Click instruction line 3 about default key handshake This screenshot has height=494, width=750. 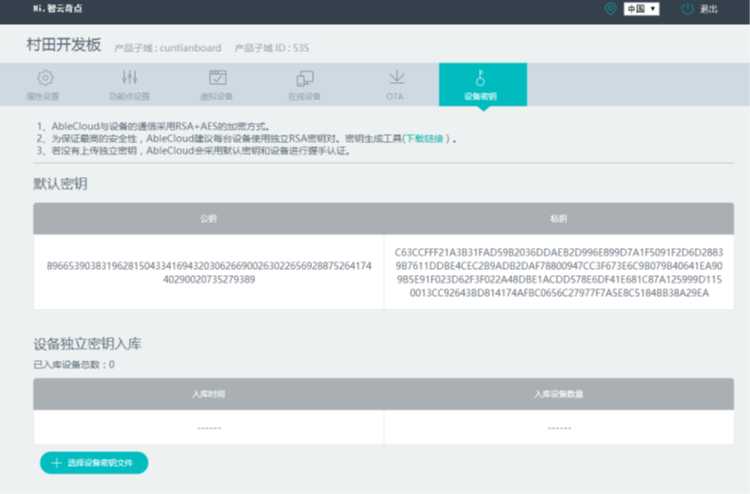[x=195, y=151]
